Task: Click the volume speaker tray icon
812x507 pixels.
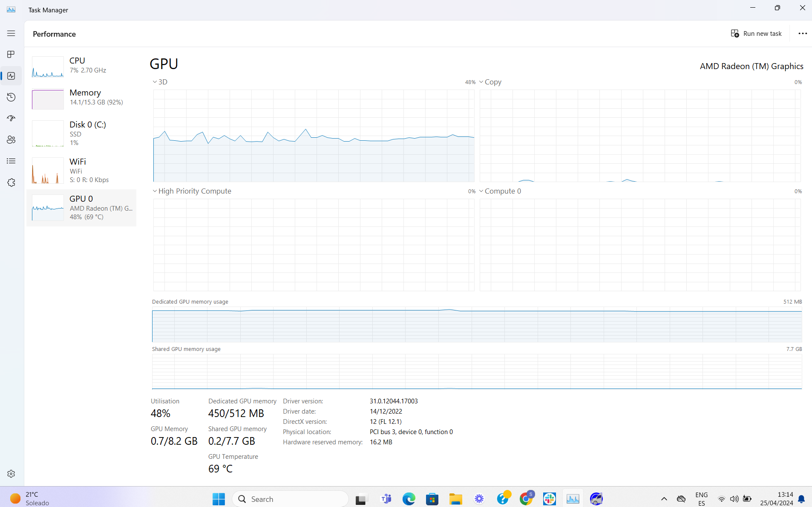Action: click(734, 499)
